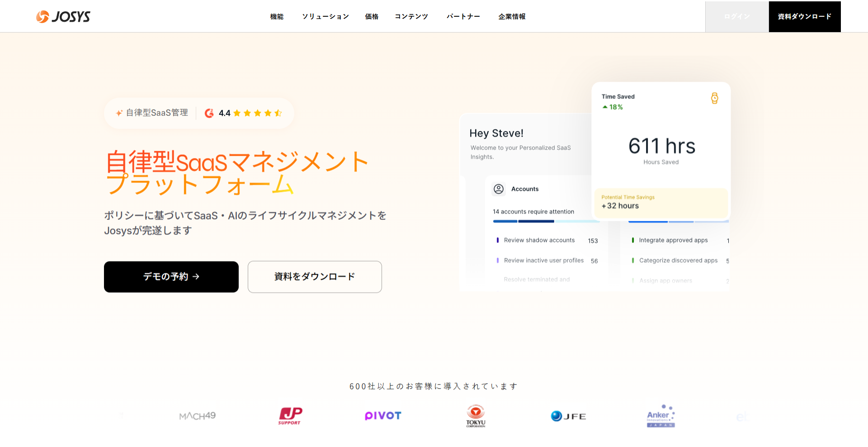
Task: Open the 企業情報 menu
Action: pyautogui.click(x=512, y=17)
